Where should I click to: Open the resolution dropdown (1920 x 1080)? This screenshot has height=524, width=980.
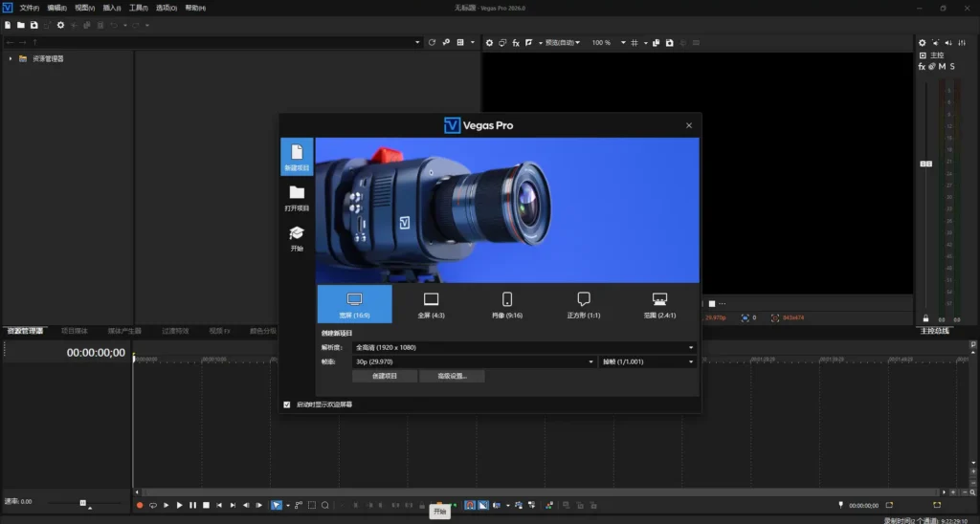[524, 347]
